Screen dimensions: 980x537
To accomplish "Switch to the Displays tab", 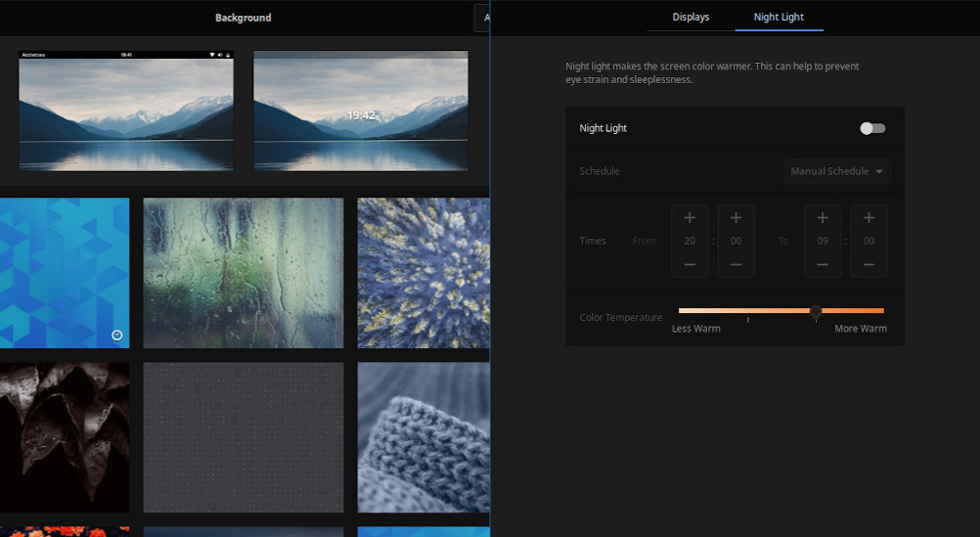I will click(x=690, y=17).
